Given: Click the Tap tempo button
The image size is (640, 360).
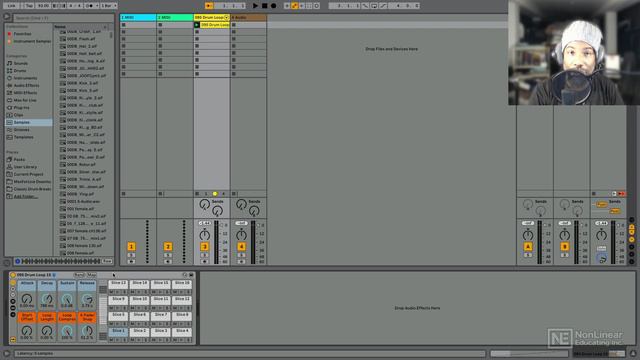Looking at the screenshot, I should coord(29,6).
